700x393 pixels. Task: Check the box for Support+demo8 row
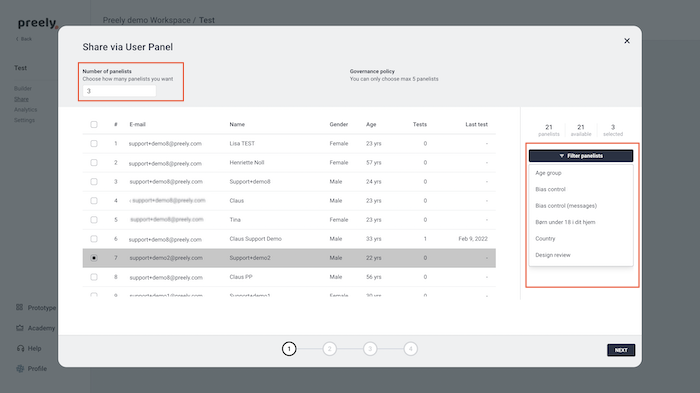click(94, 182)
